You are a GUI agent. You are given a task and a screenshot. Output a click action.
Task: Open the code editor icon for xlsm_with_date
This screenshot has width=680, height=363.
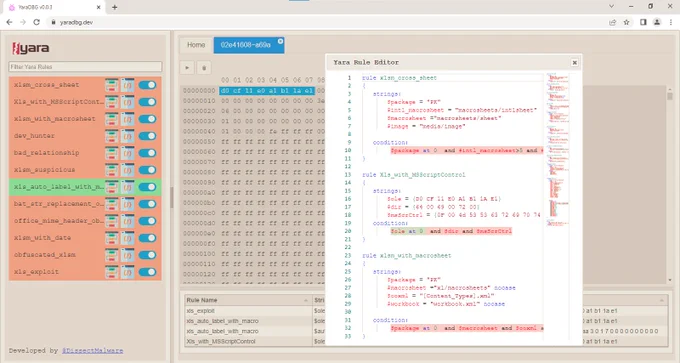click(x=128, y=238)
